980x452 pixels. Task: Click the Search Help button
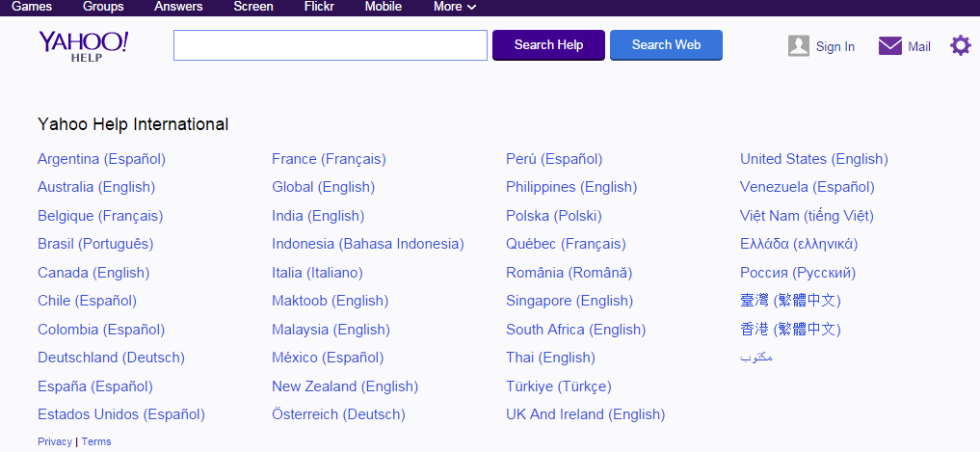pyautogui.click(x=548, y=45)
